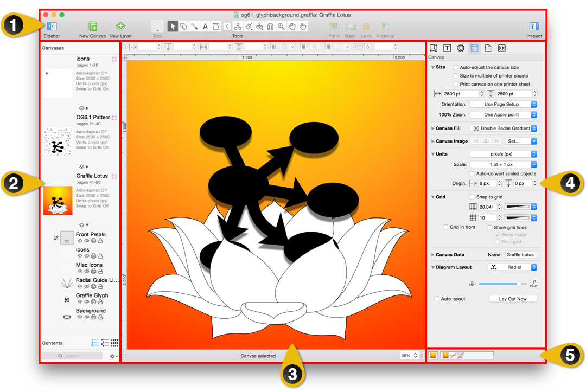Select the Line tool
The width and height of the screenshot is (586, 392).
[194, 26]
